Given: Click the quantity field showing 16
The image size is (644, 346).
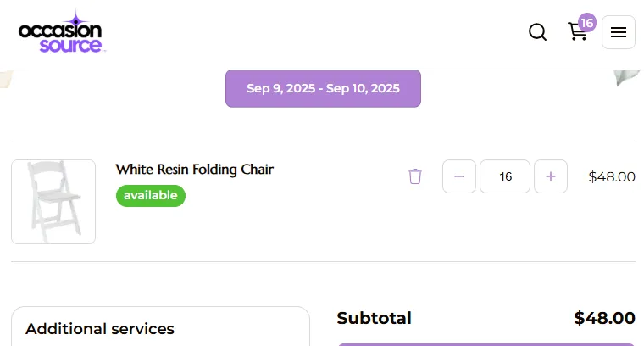Looking at the screenshot, I should click(x=505, y=176).
